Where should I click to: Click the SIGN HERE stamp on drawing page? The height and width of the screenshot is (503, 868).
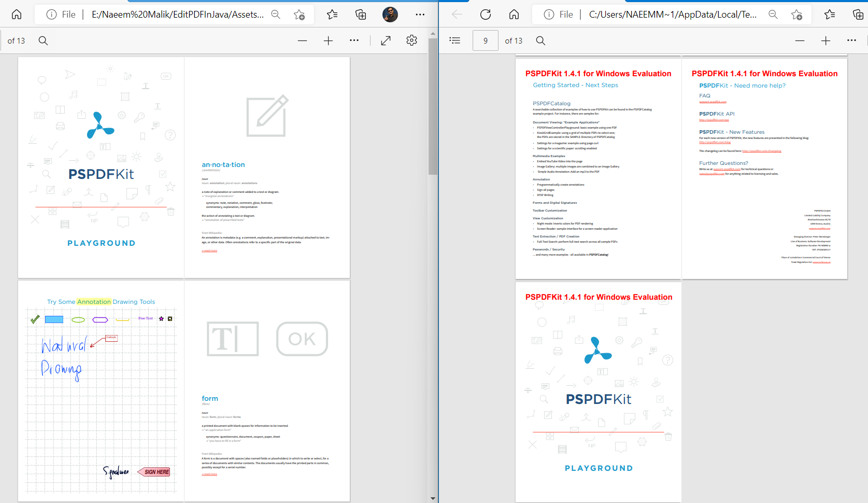click(x=155, y=472)
